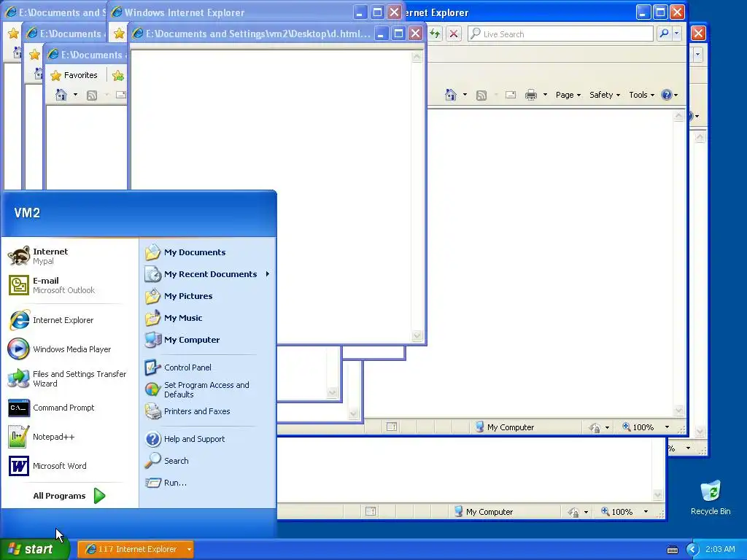Start Windows Media Player
This screenshot has height=560, width=747.
[x=69, y=349]
